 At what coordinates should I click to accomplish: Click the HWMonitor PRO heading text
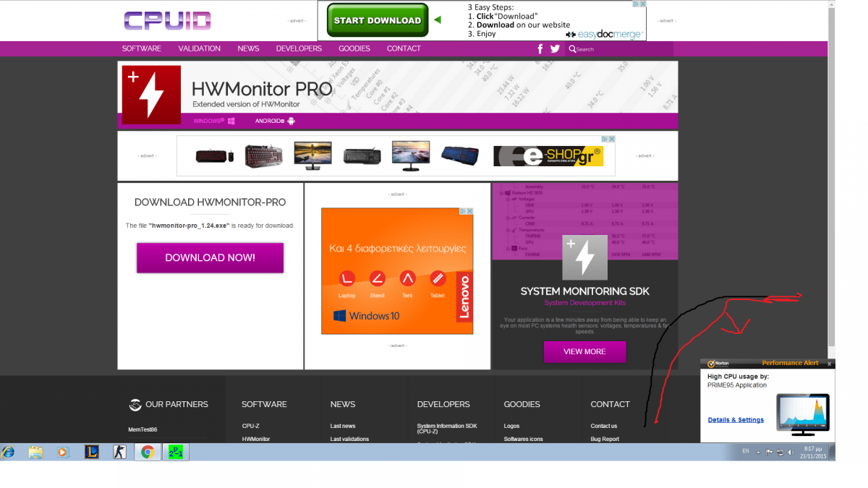(x=262, y=89)
